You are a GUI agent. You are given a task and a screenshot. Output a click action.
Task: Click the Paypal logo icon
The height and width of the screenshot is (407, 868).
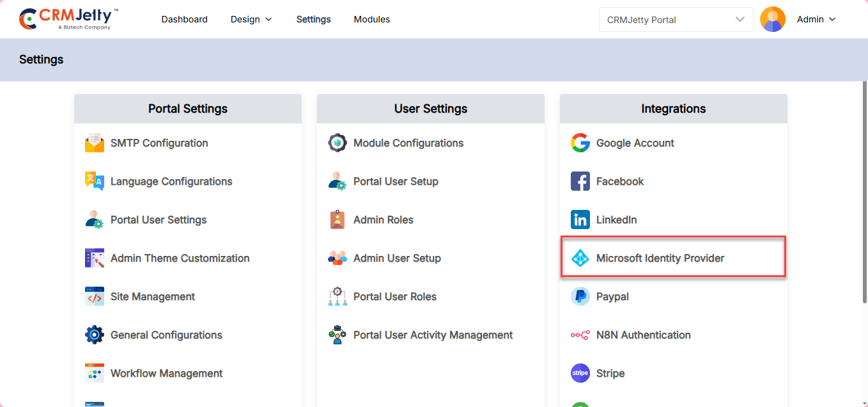(x=580, y=297)
